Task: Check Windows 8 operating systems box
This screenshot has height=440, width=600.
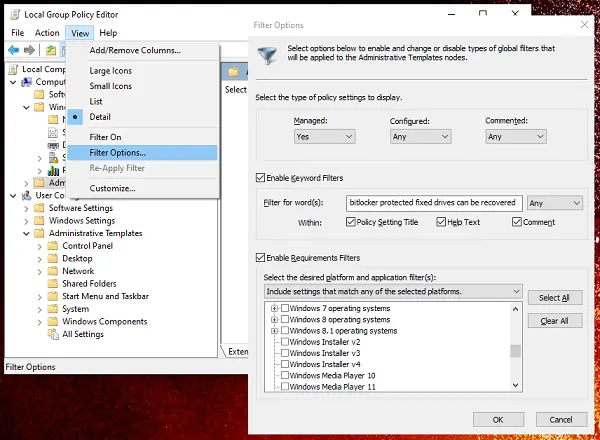Action: 285,319
